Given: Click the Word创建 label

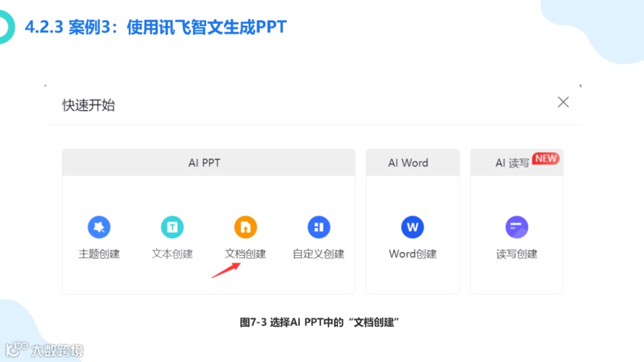Looking at the screenshot, I should pos(413,254).
